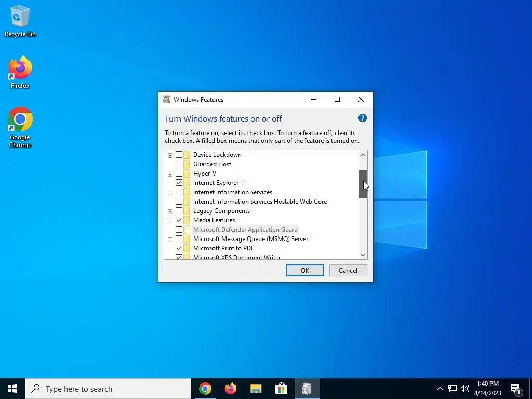Select the Hyper-V feature label
This screenshot has height=399, width=532.
205,174
